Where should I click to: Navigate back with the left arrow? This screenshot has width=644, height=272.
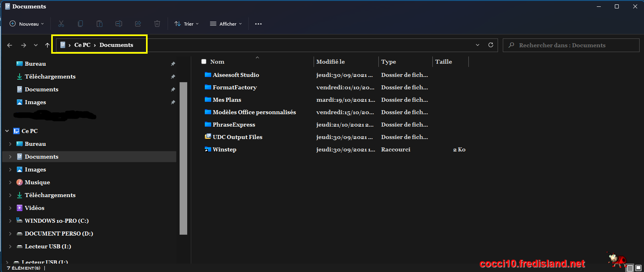tap(10, 45)
